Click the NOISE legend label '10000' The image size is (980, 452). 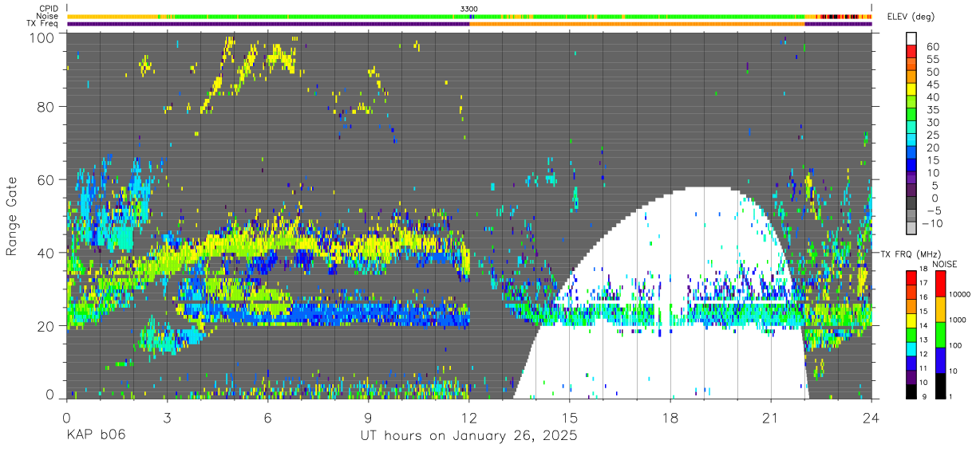[x=961, y=294]
